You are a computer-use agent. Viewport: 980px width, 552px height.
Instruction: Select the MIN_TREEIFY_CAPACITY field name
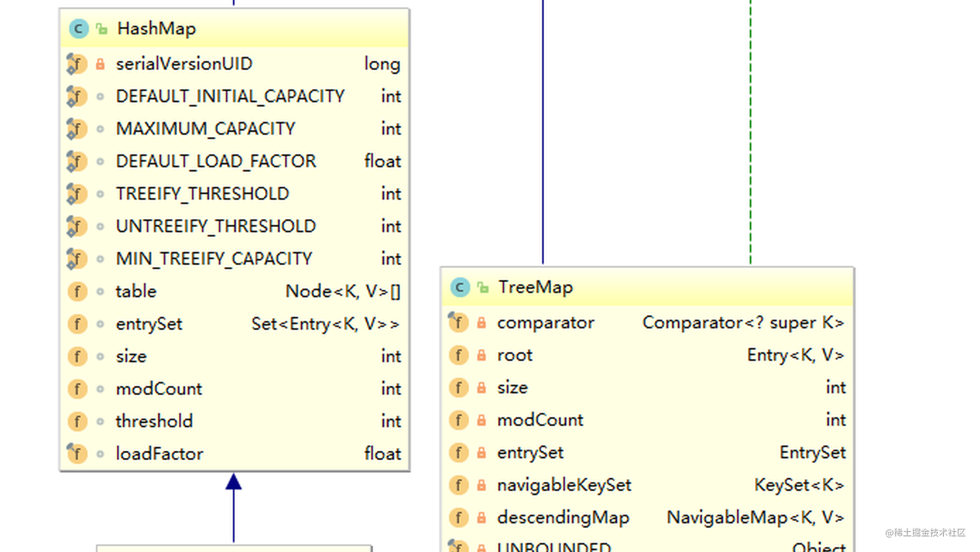click(214, 259)
